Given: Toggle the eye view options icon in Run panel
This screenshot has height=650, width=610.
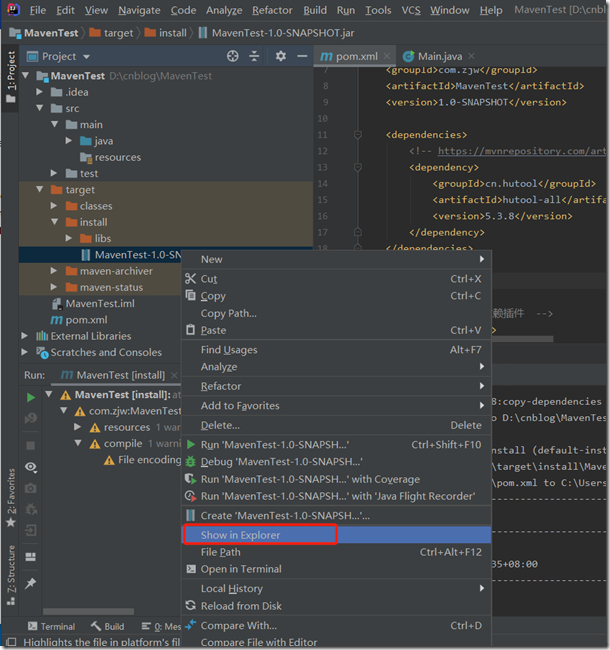Looking at the screenshot, I should (x=31, y=467).
